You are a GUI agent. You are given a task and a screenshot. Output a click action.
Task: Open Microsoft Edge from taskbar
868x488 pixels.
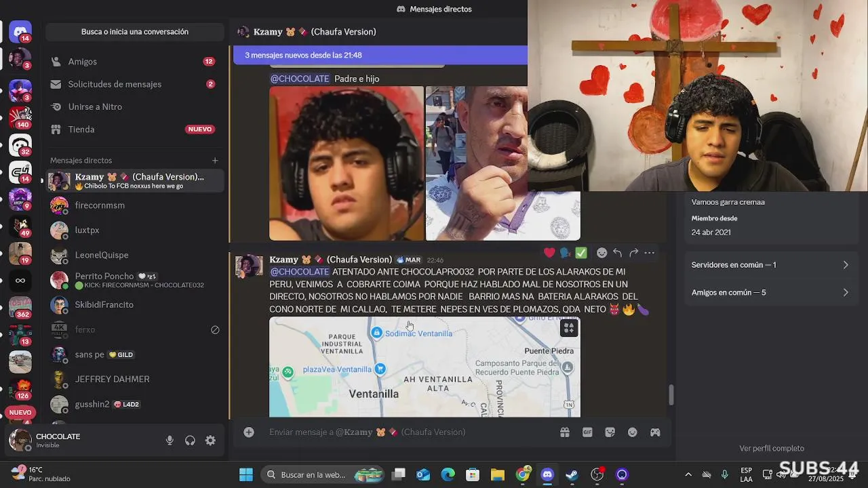448,475
